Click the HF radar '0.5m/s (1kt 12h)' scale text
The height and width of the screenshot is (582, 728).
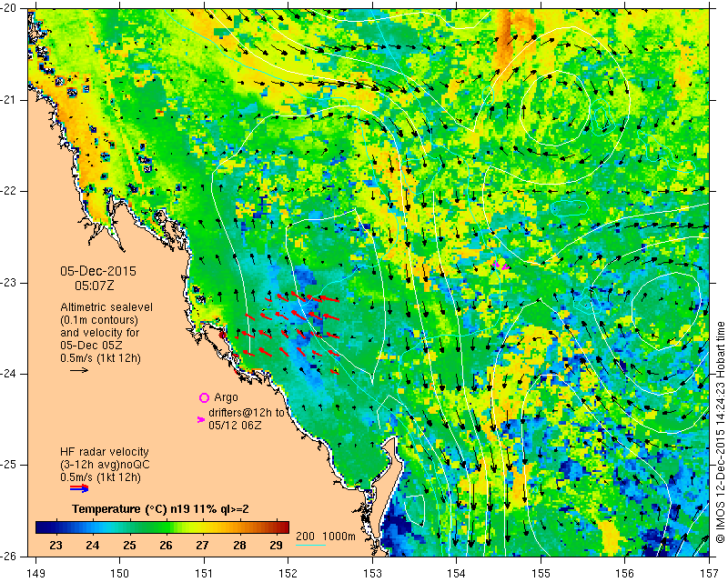(x=100, y=477)
